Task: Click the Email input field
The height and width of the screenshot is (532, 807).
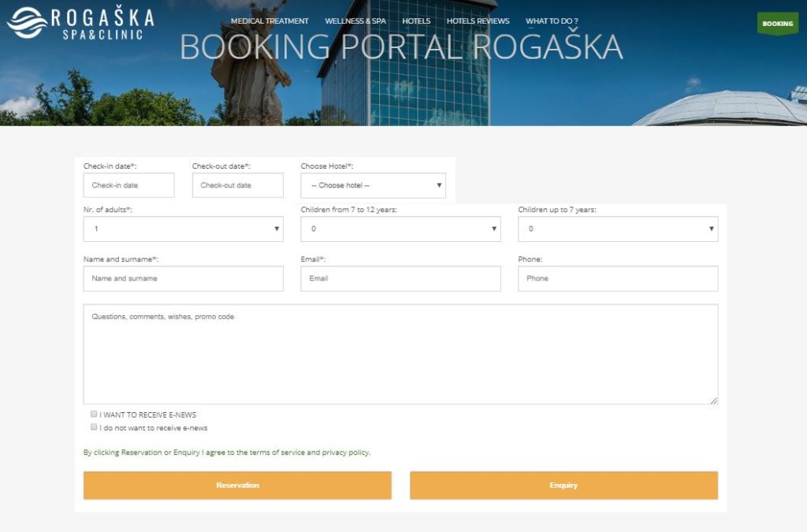Action: [400, 278]
